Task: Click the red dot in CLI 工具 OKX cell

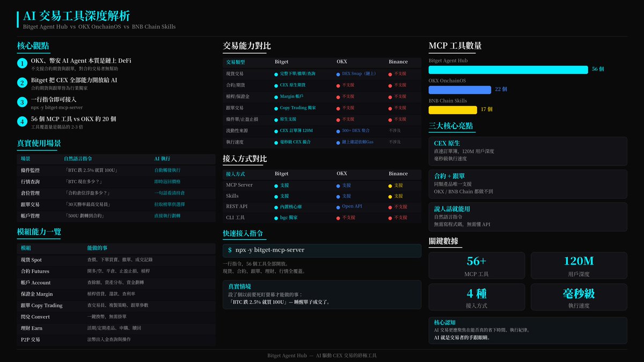Action: point(338,218)
